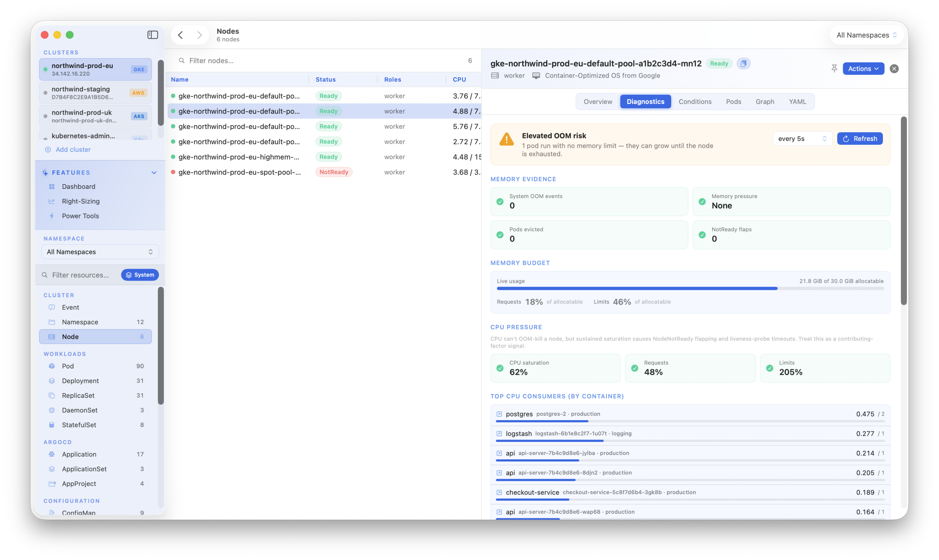Open the DaemonSet list
The width and height of the screenshot is (939, 560).
point(95,410)
